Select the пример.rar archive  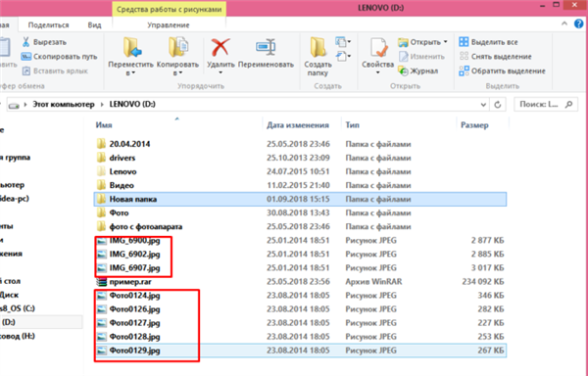pyautogui.click(x=300, y=282)
